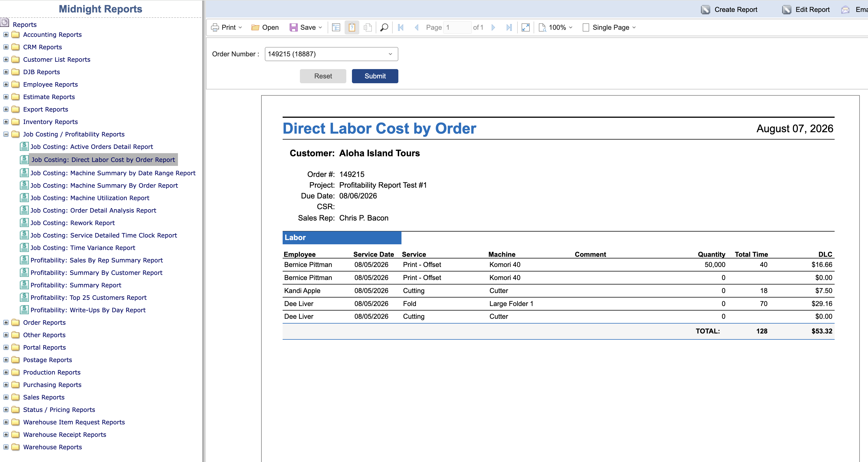Open Service Detailed Time Clock Report

(x=104, y=235)
